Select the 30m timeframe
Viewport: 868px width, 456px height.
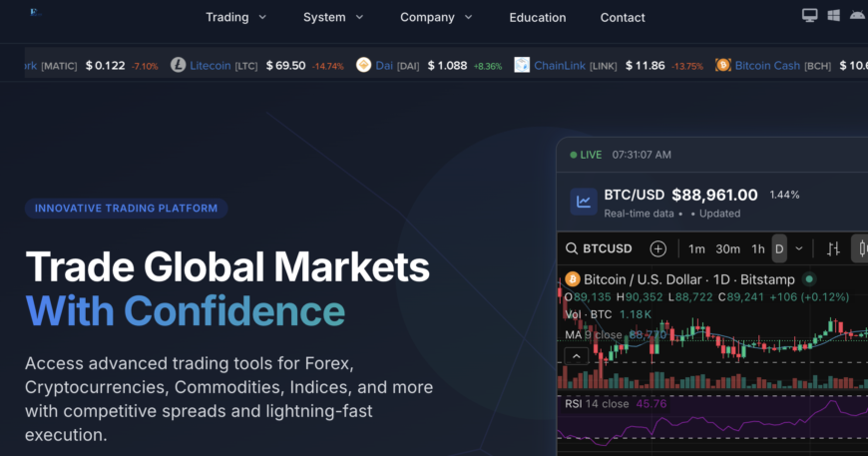pyautogui.click(x=728, y=249)
